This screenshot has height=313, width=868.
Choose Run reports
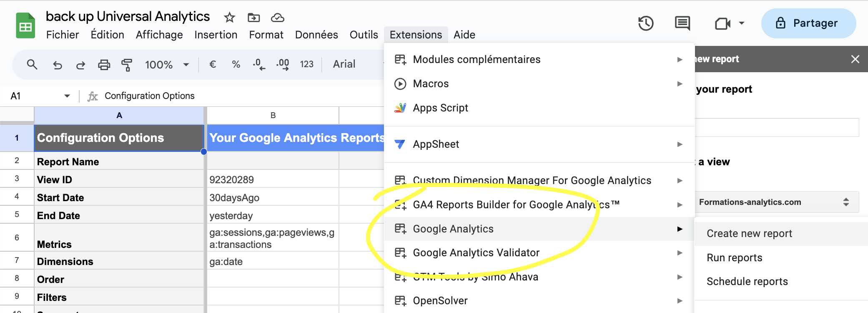[781, 258]
